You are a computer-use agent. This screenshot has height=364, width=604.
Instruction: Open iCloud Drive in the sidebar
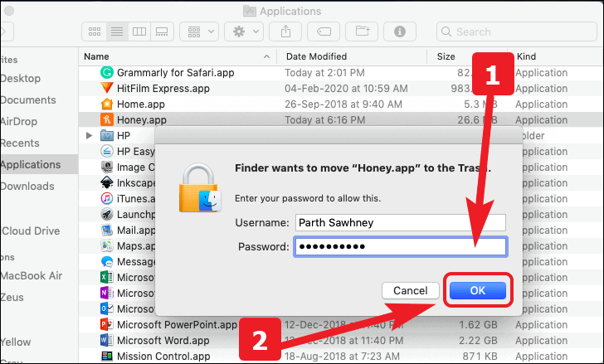30,231
